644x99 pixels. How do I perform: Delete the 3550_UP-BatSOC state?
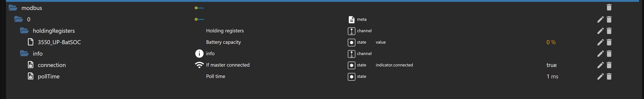click(x=609, y=42)
